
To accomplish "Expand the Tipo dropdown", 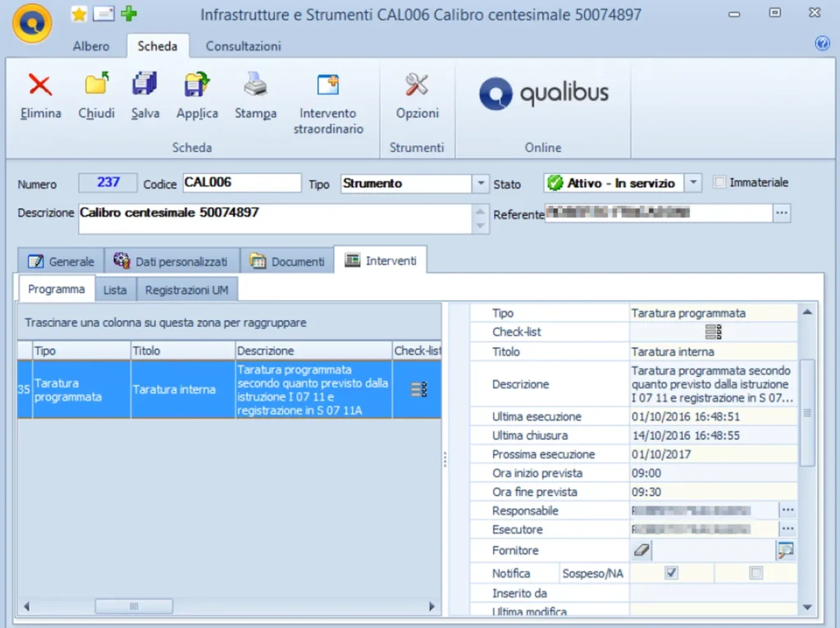I will (481, 184).
